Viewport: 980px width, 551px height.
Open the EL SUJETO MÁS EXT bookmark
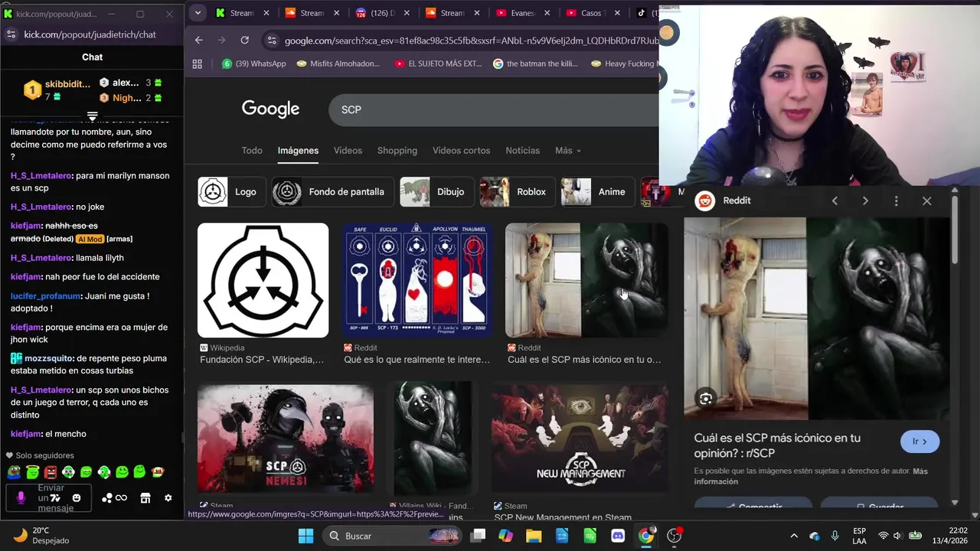click(x=438, y=64)
